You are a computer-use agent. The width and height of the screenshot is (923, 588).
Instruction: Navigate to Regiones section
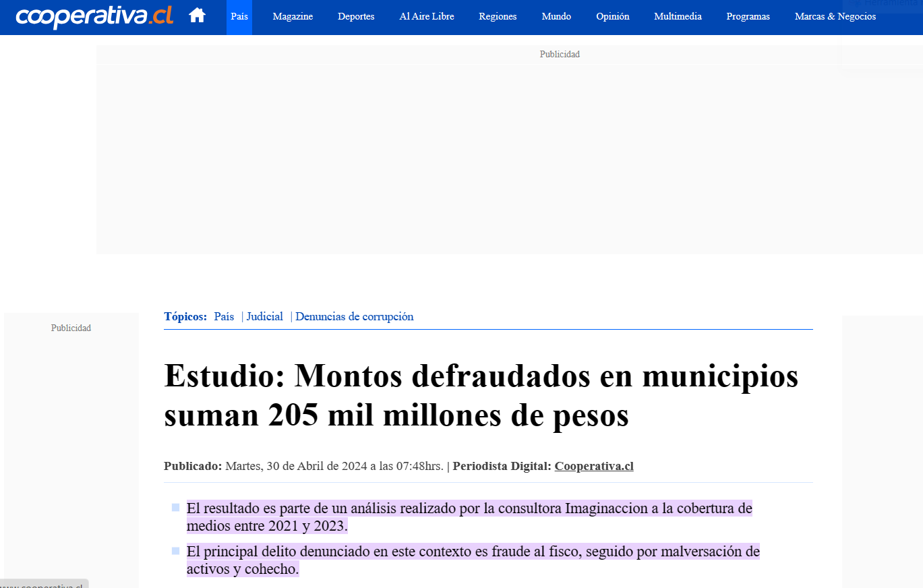(498, 17)
